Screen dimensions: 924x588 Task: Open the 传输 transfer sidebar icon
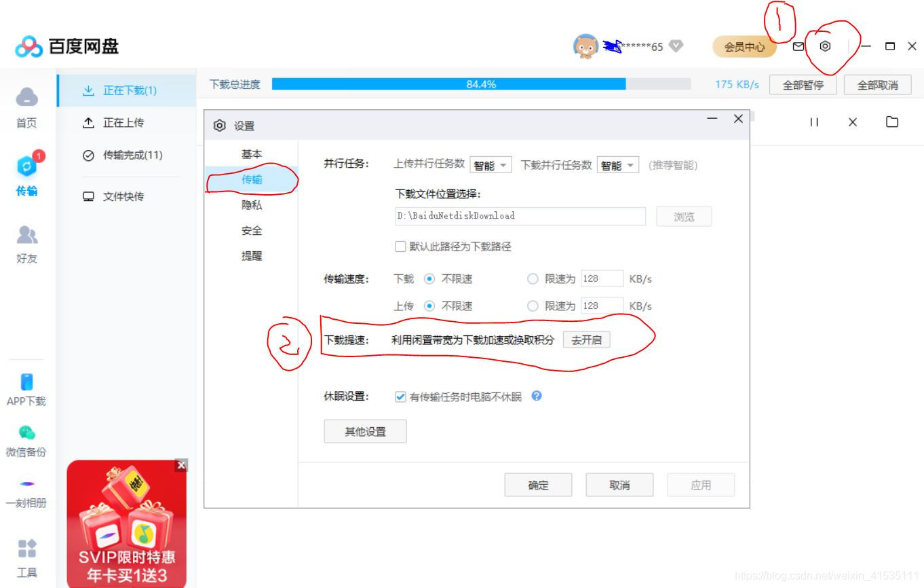click(26, 175)
